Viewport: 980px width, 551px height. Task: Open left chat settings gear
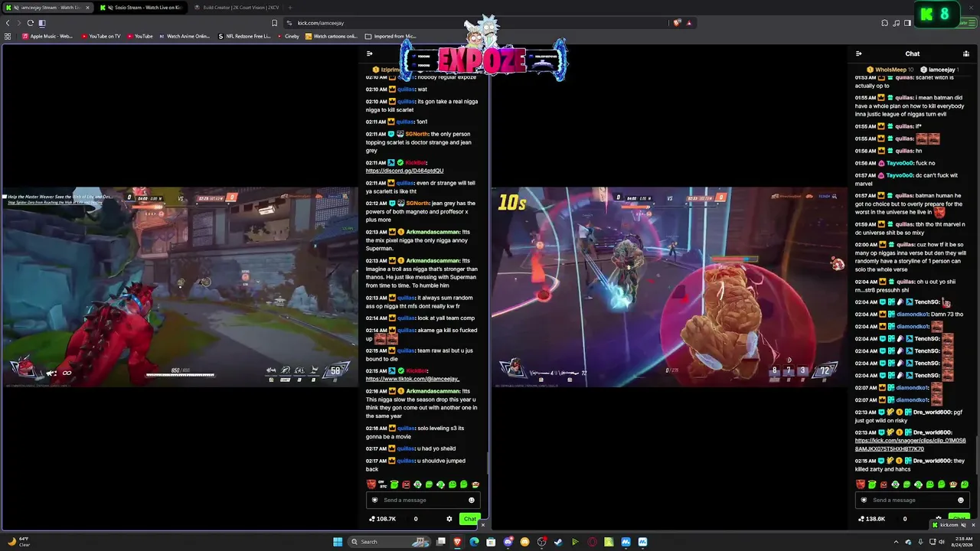(x=449, y=519)
